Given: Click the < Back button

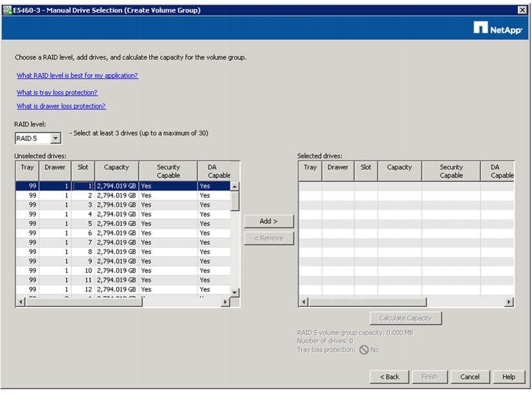Looking at the screenshot, I should pos(389,377).
